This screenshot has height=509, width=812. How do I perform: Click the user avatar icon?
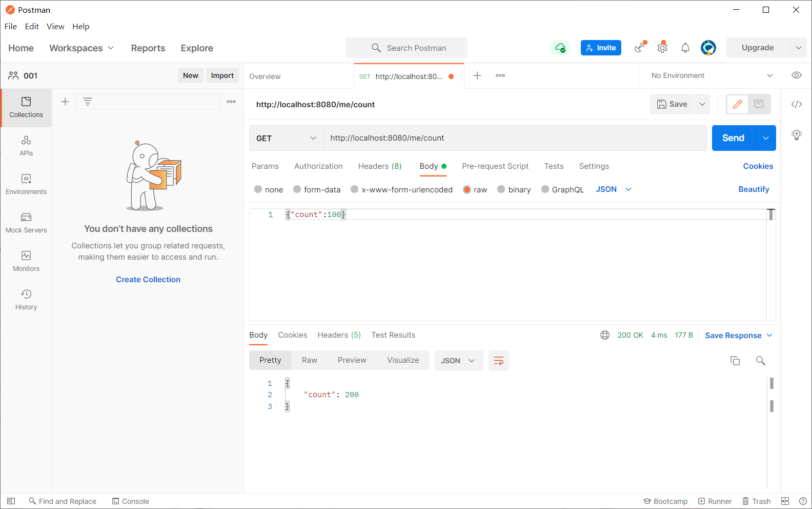point(708,48)
